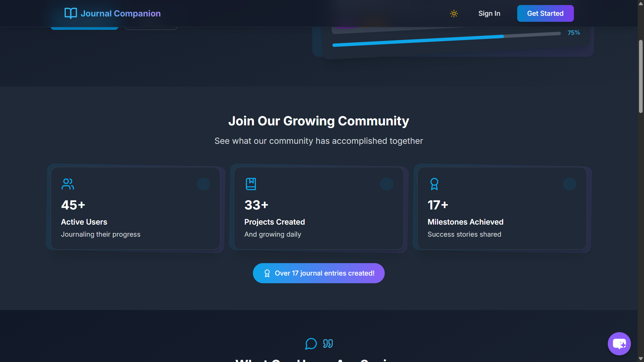Click the award icon in journal entries badge

click(x=267, y=274)
